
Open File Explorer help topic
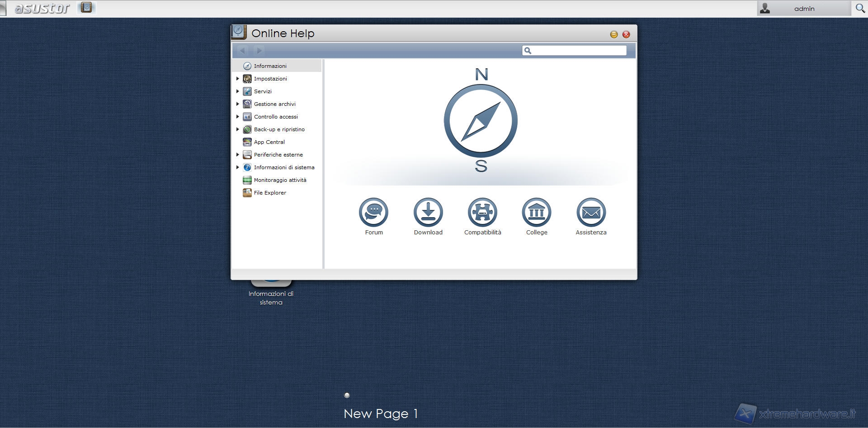pyautogui.click(x=270, y=193)
